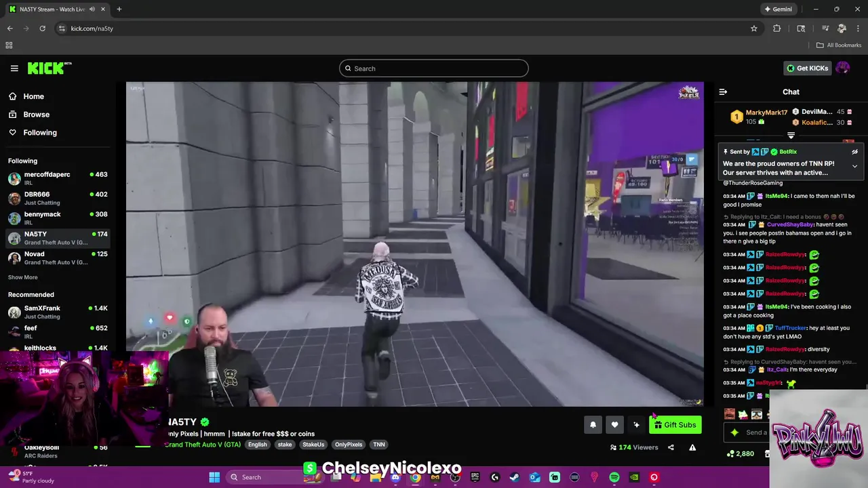Screen dimensions: 868x488
Task: Select the StakeUs tag
Action: point(313,445)
